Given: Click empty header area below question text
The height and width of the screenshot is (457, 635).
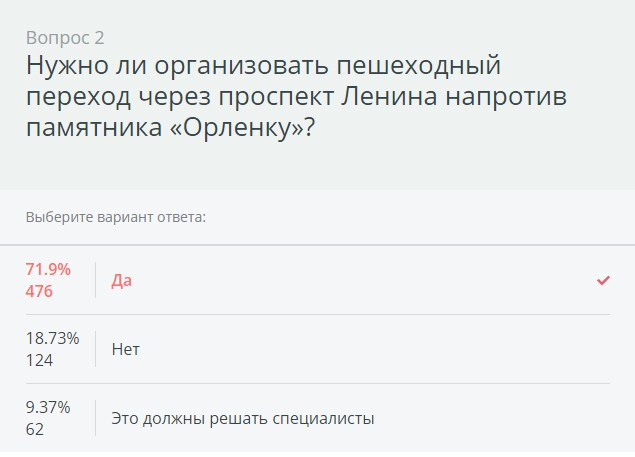Looking at the screenshot, I should click(318, 166).
